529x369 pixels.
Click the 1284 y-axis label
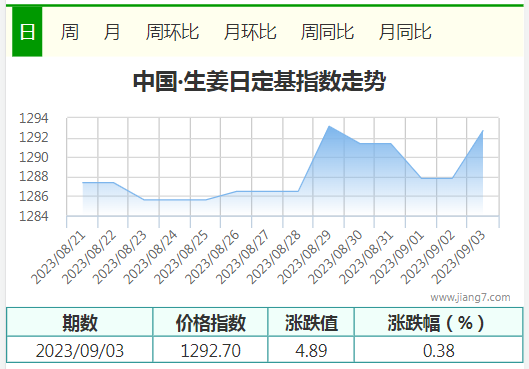click(34, 216)
